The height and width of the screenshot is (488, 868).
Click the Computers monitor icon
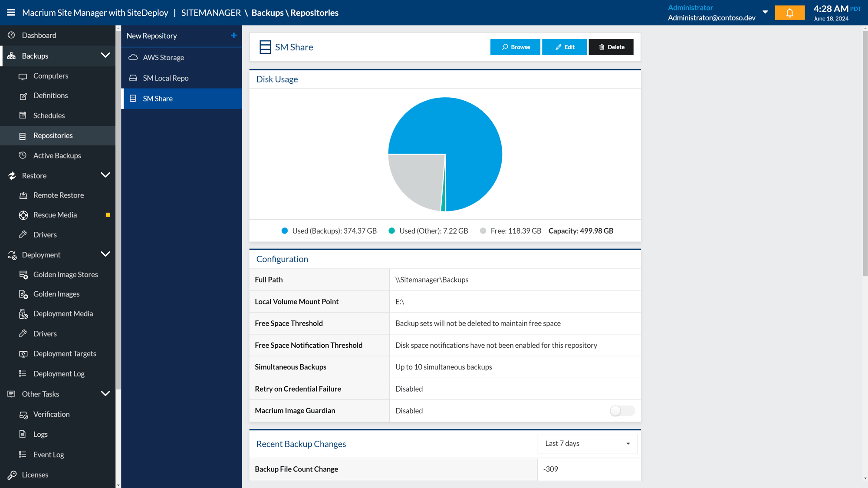pos(23,76)
